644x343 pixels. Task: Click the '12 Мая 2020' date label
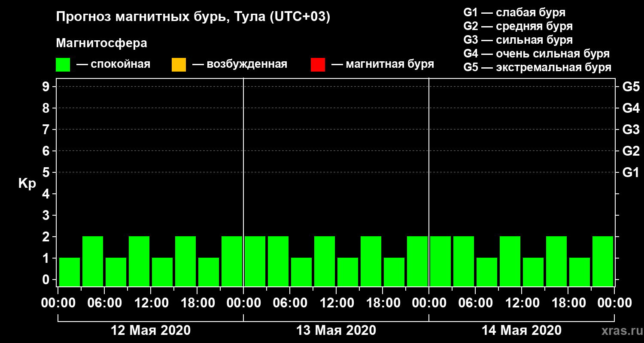(x=151, y=330)
